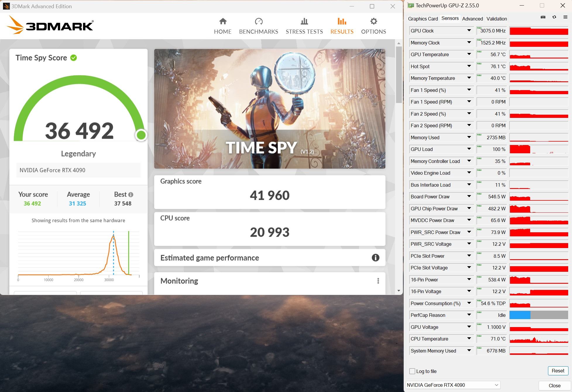
Task: Expand PerfCap Reason sensor dropdown
Action: pos(469,315)
